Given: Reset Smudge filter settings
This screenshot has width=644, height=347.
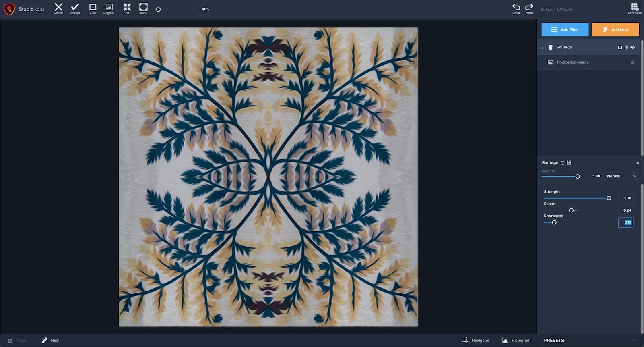Looking at the screenshot, I should (x=563, y=163).
